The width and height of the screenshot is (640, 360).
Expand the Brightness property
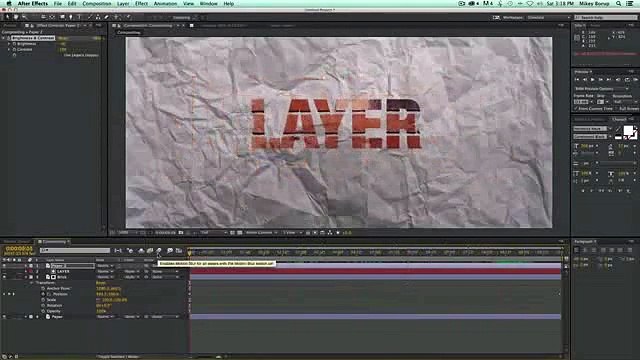[x=9, y=44]
